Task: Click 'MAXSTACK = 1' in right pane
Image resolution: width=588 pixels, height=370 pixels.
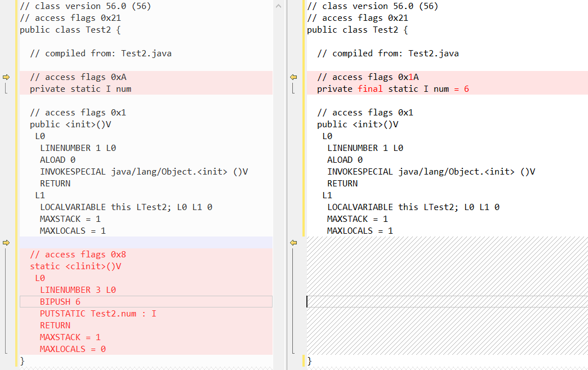Action: tap(358, 219)
